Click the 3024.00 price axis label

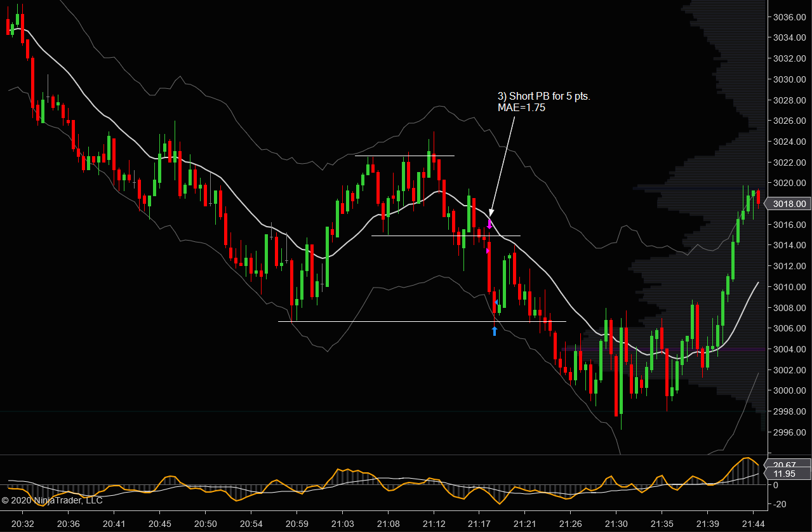(790, 142)
